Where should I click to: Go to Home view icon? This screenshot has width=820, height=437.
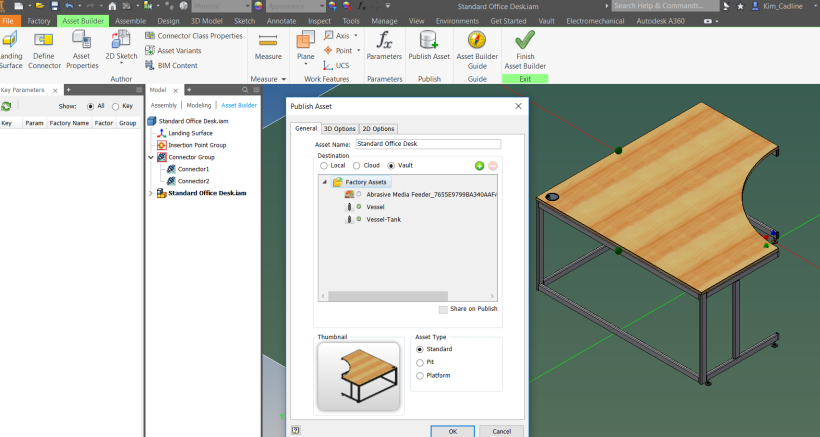tap(112, 6)
